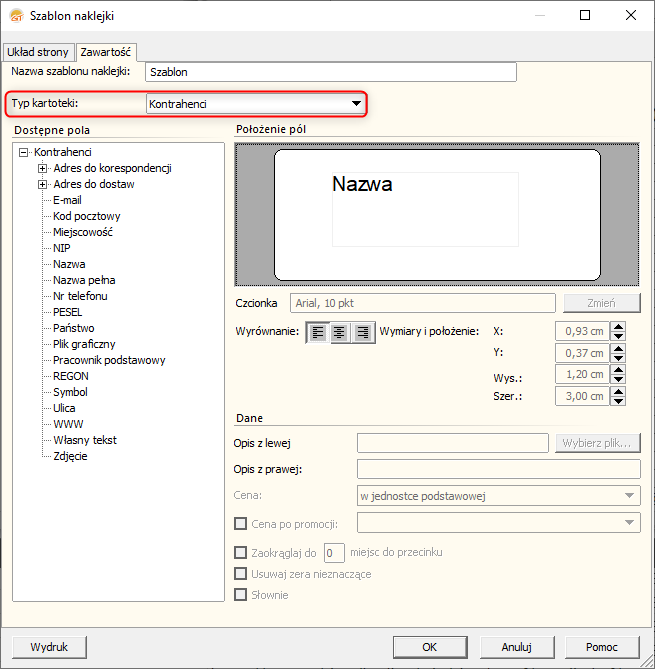655x669 pixels.
Task: Enable the Cena po promocji checkbox
Action: 241,524
